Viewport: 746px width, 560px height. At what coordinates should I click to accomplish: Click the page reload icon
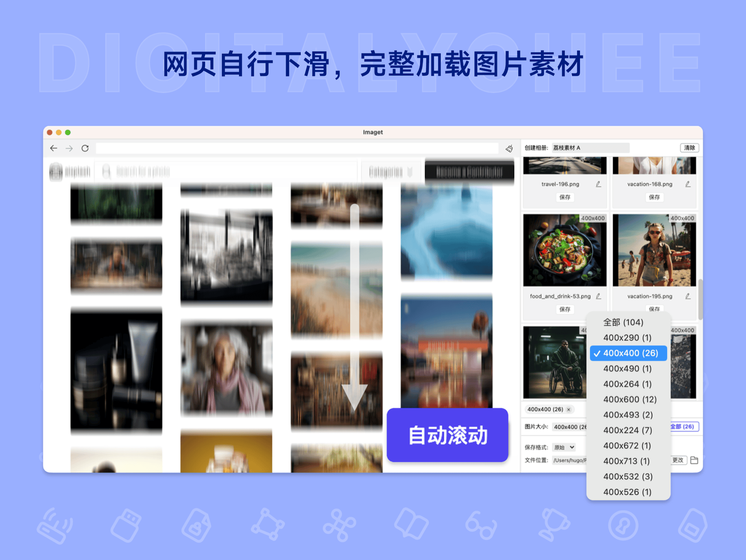[x=85, y=148]
